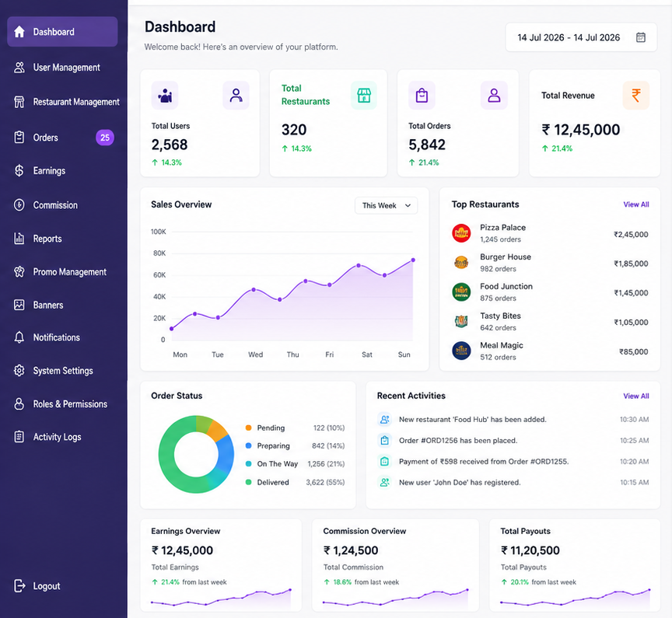Click the Banners image icon
The image size is (672, 618).
tap(19, 305)
